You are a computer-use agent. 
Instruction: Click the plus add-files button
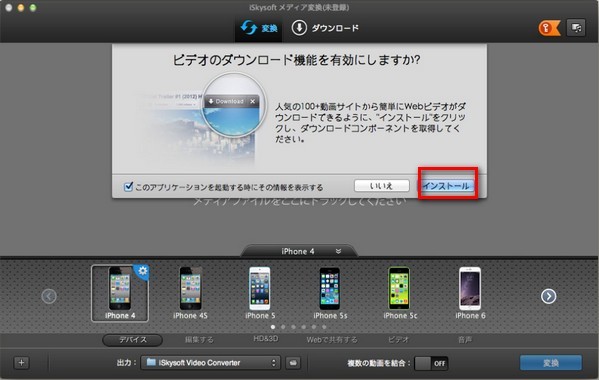[x=21, y=362]
